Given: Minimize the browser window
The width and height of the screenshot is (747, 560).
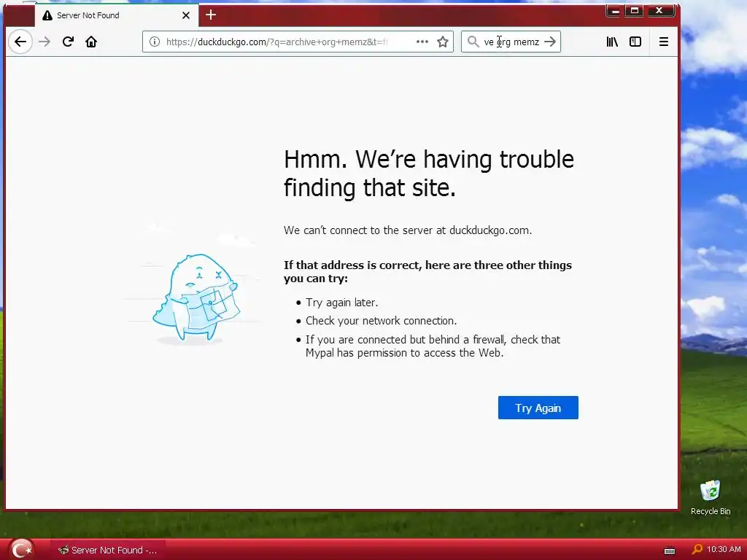Looking at the screenshot, I should (x=614, y=10).
